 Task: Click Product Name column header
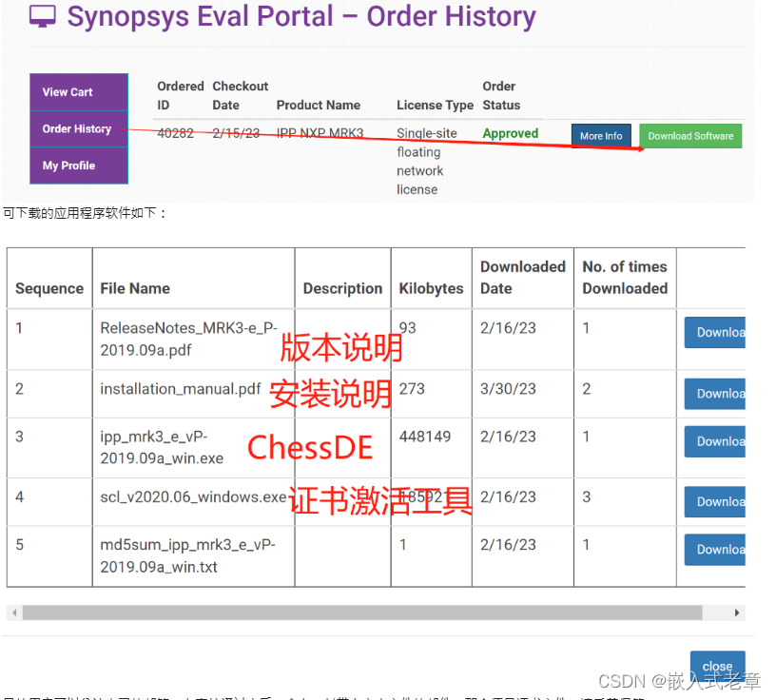pyautogui.click(x=319, y=105)
